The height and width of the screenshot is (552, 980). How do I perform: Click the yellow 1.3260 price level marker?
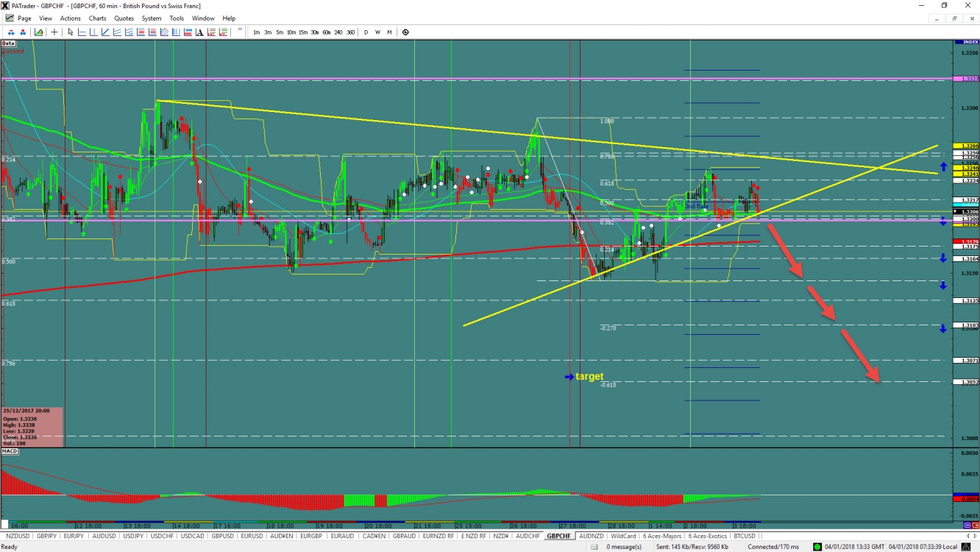coord(965,146)
